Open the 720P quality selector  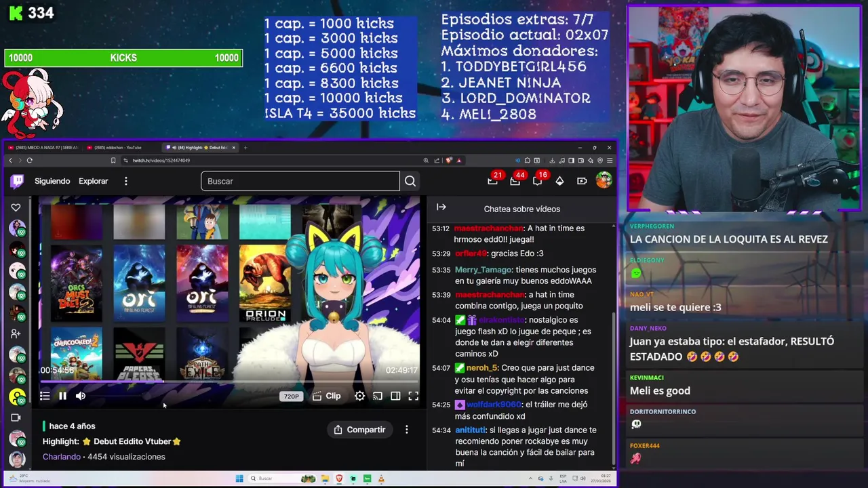(291, 396)
